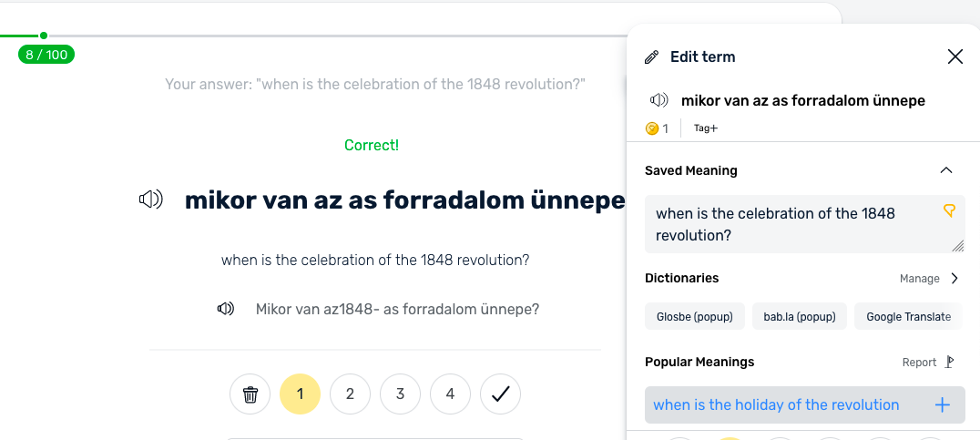Viewport: 980px width, 440px height.
Task: Open the Glosbe (popup) dictionary
Action: pos(694,316)
